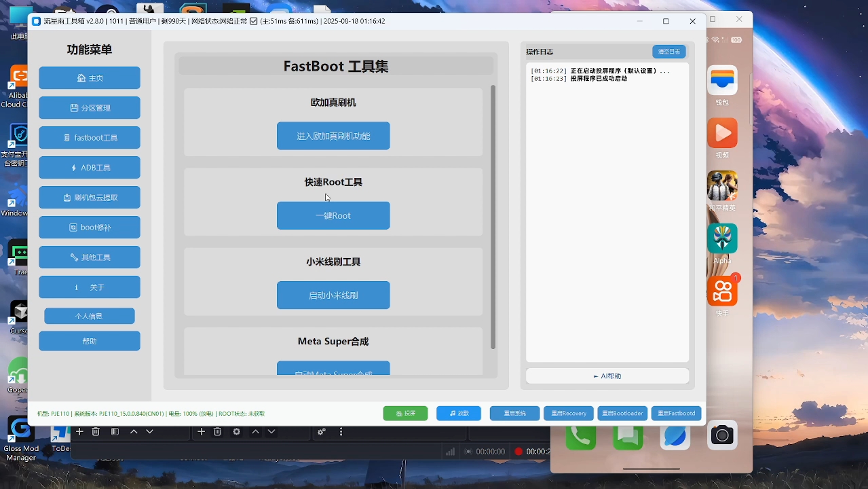Click the Meta Super合成 launch button
Image resolution: width=868 pixels, height=489 pixels.
point(333,368)
